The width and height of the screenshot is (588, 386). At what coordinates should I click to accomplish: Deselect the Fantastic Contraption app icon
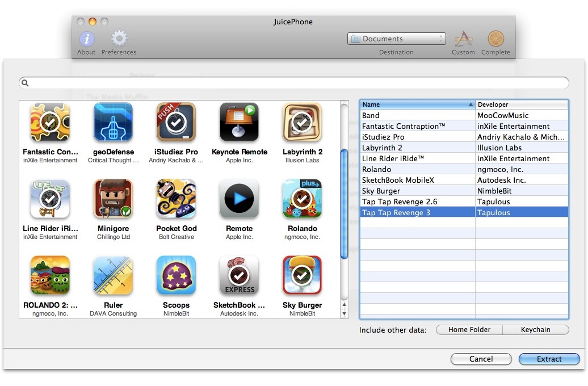click(x=50, y=122)
